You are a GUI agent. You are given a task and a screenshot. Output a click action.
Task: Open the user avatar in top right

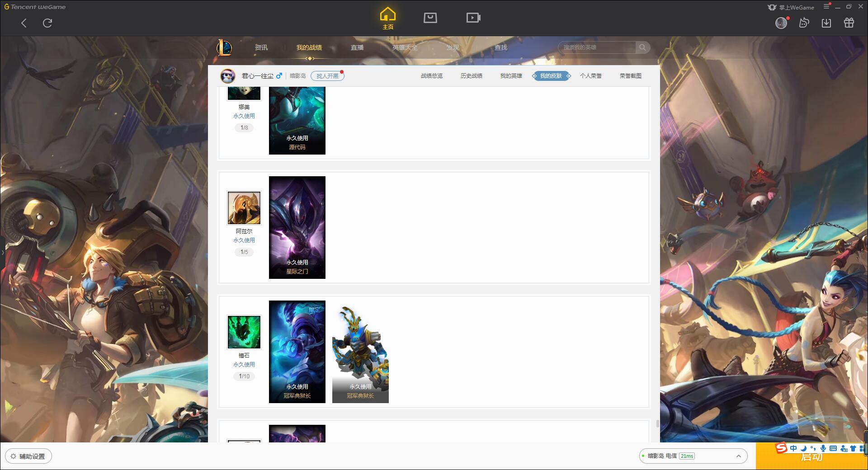click(781, 23)
